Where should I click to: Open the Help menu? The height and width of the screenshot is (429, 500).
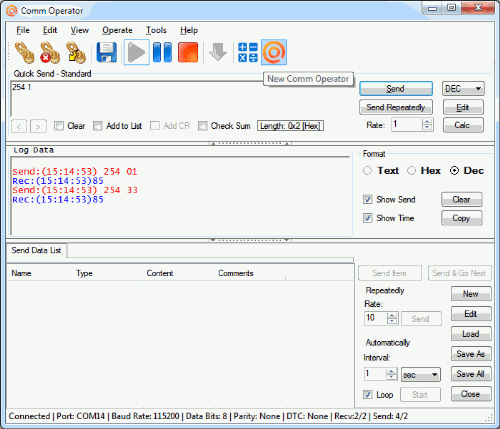(189, 30)
